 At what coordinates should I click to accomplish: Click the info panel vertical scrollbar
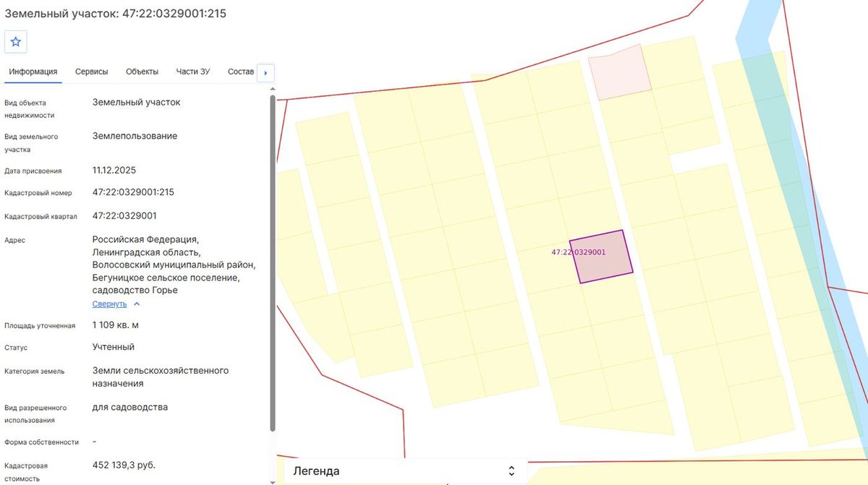click(272, 264)
